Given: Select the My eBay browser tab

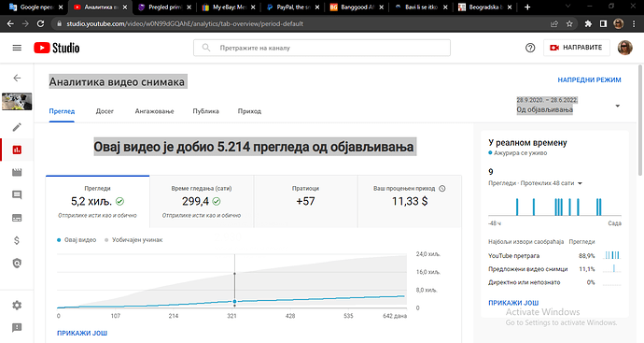Looking at the screenshot, I should (230, 7).
